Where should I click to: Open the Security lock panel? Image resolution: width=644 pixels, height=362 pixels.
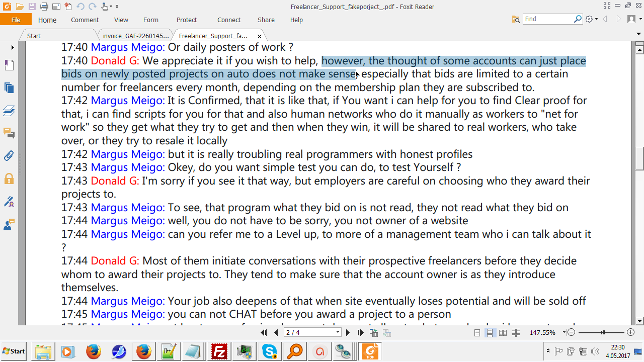pos(9,178)
